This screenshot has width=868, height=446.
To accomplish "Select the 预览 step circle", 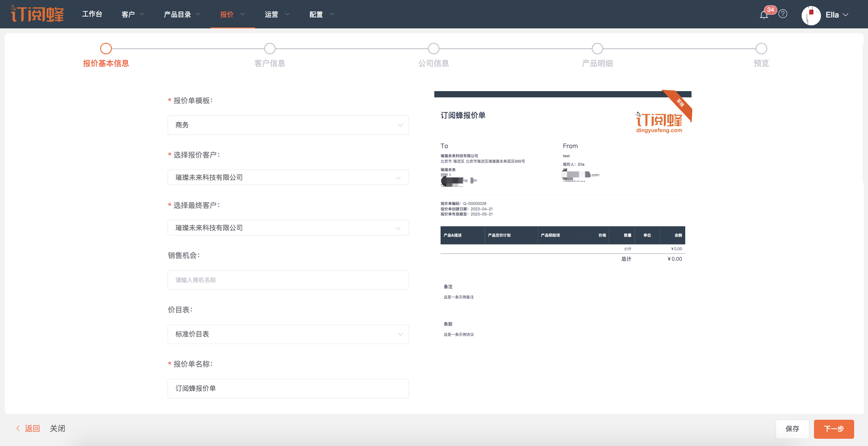I will point(761,49).
